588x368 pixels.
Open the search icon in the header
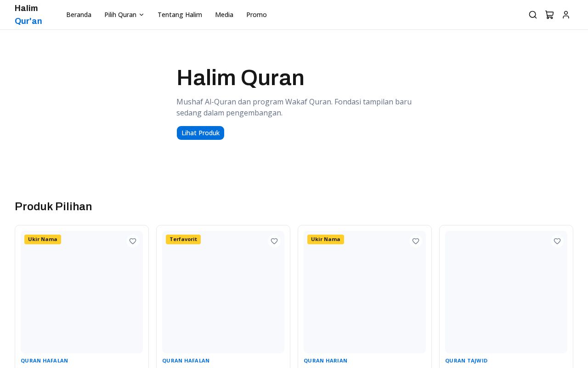pyautogui.click(x=533, y=15)
